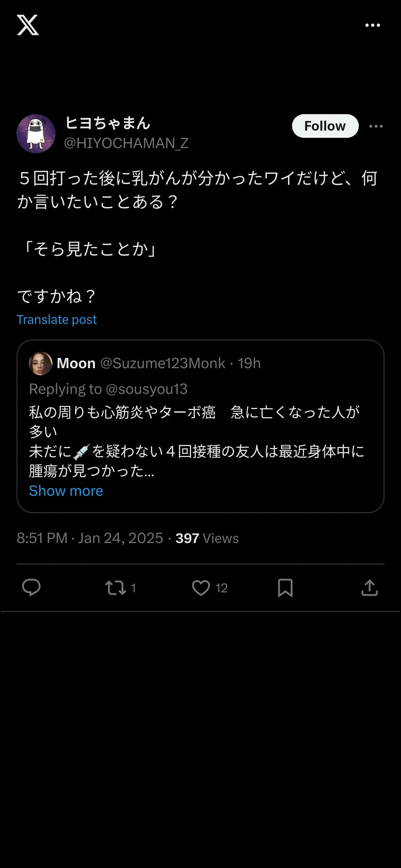This screenshot has height=868, width=401.
Task: Open the top-right three-dot menu
Action: (x=373, y=25)
